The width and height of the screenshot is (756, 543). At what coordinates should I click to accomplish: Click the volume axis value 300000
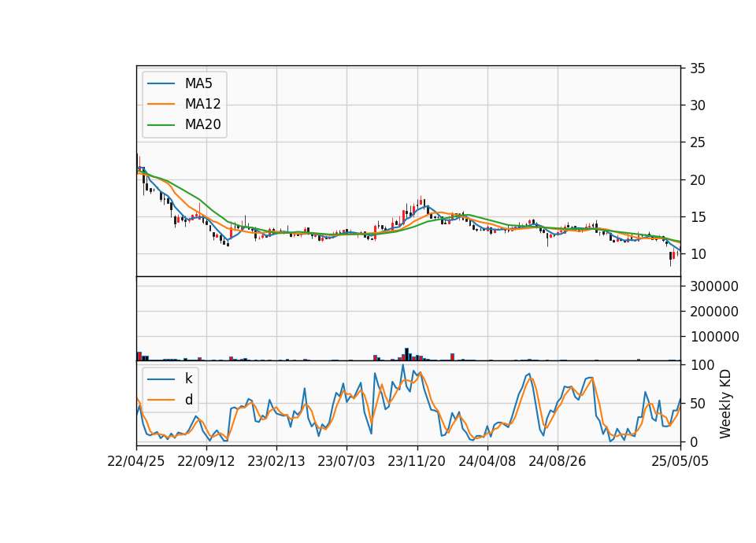[x=714, y=286]
